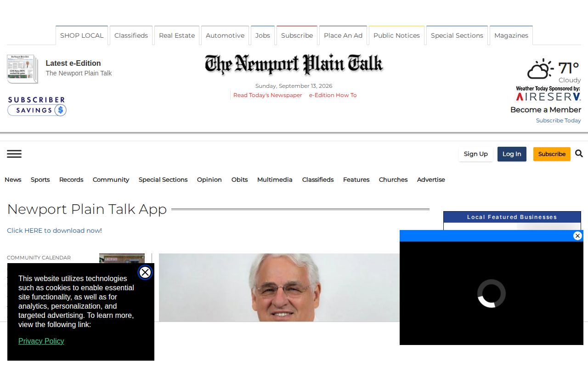Click the search magnifier icon
588x368 pixels.
click(x=579, y=154)
